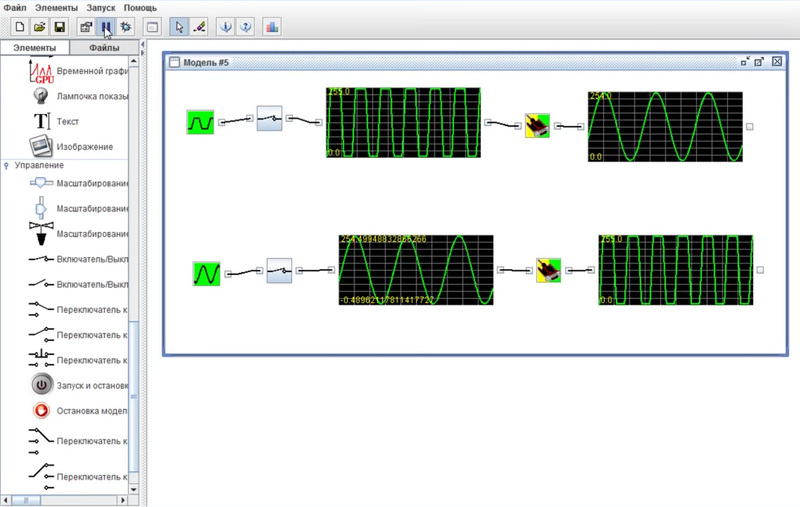Select third Масштабирование valve element
Screen dimensions: 800x507
[x=78, y=234]
